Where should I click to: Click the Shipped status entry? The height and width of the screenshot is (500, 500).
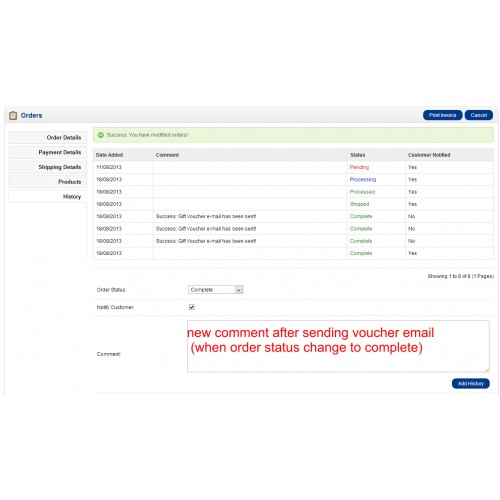pyautogui.click(x=359, y=204)
